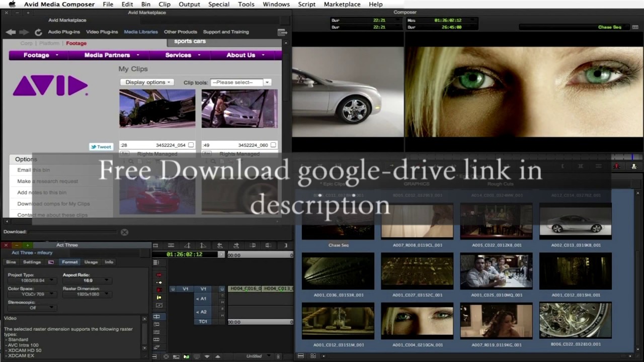Go forward in the Avid Marketplace browser
Viewport: 644px width, 362px height.
[x=24, y=32]
